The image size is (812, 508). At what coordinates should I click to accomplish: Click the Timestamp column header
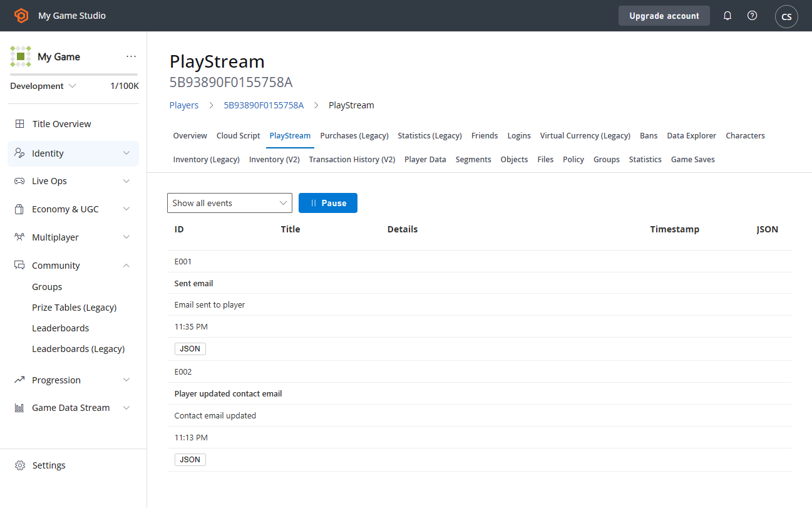click(675, 229)
